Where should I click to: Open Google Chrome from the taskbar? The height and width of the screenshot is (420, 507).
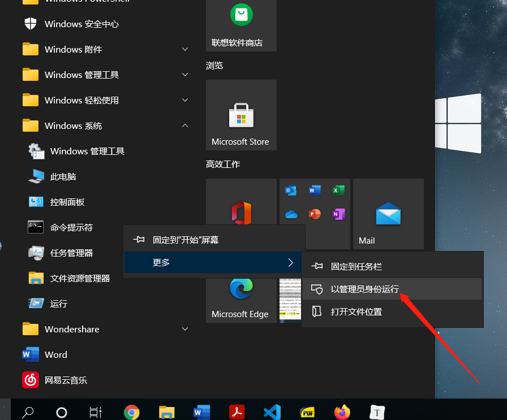point(132,413)
